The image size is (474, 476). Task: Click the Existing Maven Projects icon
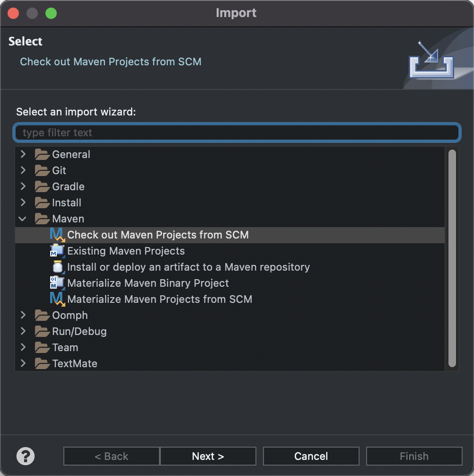57,251
